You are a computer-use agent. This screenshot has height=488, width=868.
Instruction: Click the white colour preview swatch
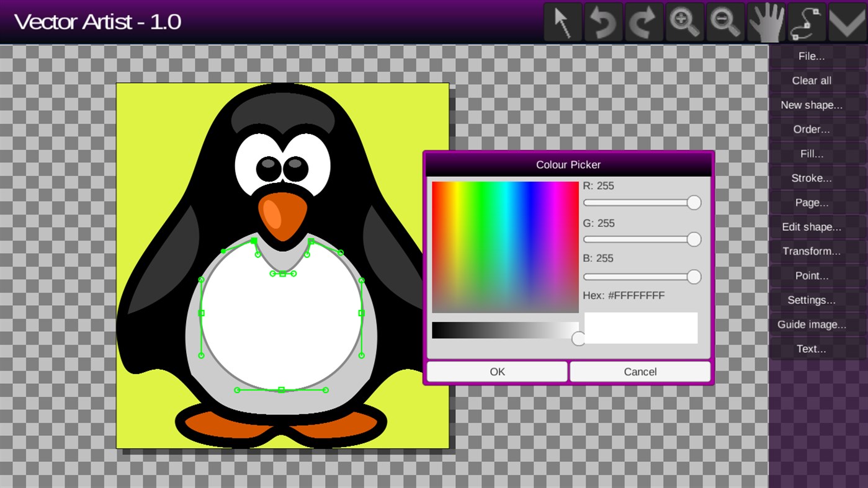coord(640,327)
